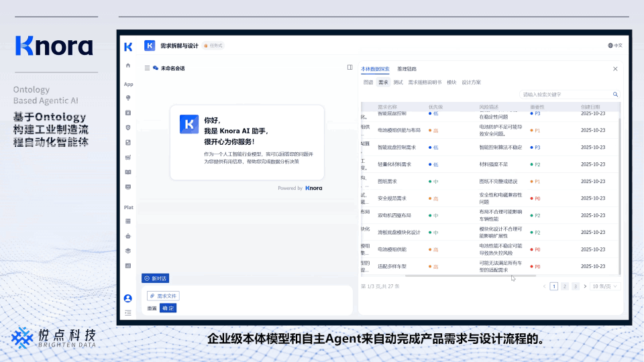
Task: Collapse the sidebar using the bottom indent icon
Action: [x=128, y=312]
